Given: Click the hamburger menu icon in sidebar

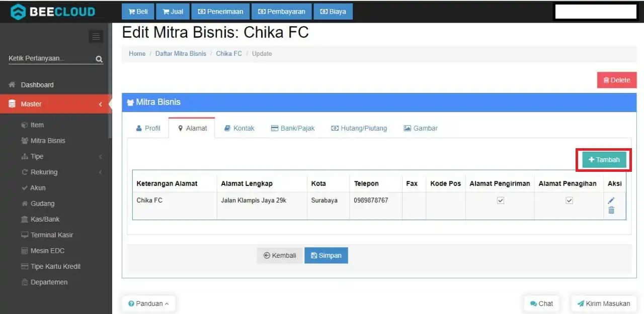Looking at the screenshot, I should (x=96, y=37).
